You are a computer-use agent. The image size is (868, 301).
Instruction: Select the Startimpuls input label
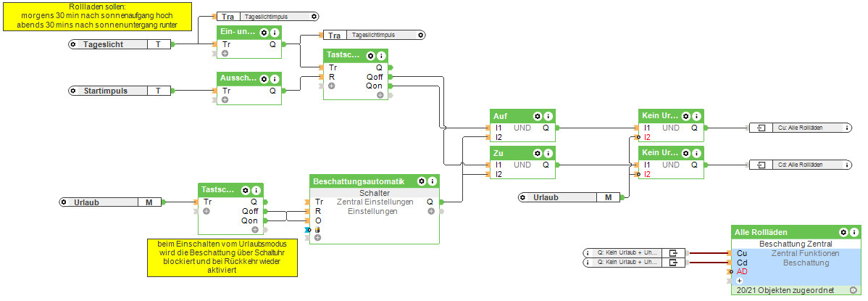pyautogui.click(x=106, y=91)
